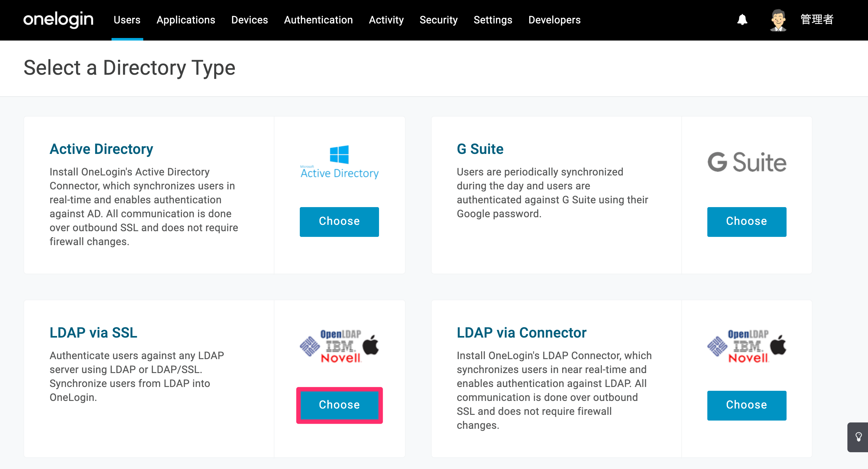Open the Devices menu
The width and height of the screenshot is (868, 469).
(x=249, y=20)
